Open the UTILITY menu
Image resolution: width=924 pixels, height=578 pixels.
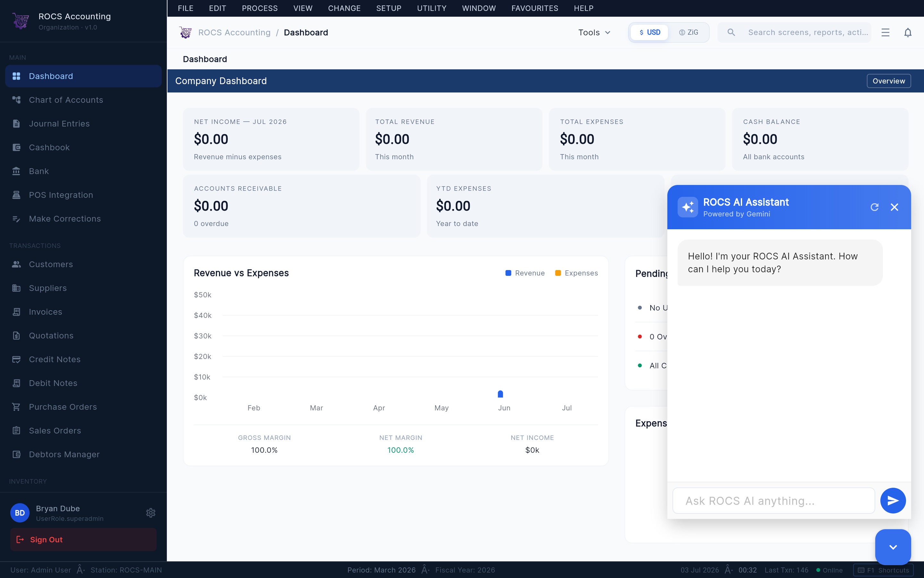point(432,8)
